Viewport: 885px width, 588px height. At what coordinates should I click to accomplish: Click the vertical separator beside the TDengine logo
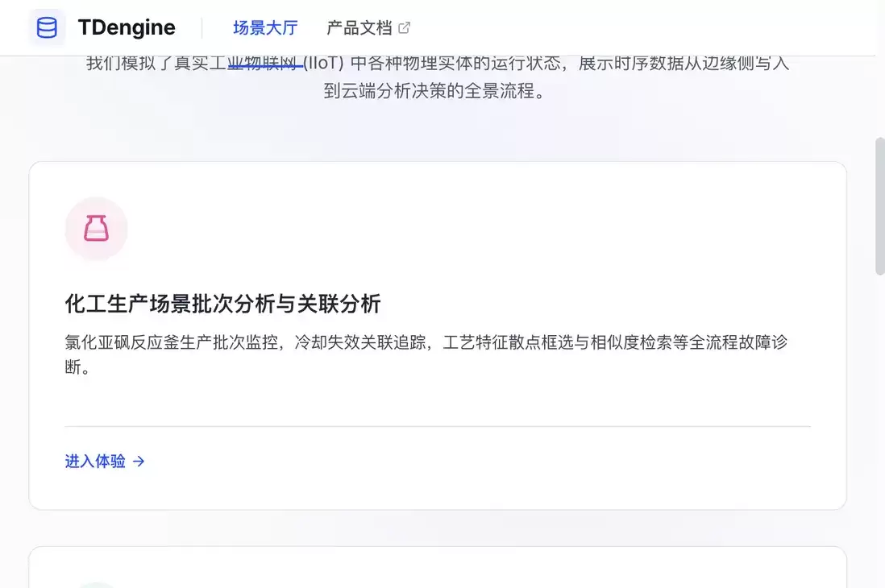click(x=202, y=27)
